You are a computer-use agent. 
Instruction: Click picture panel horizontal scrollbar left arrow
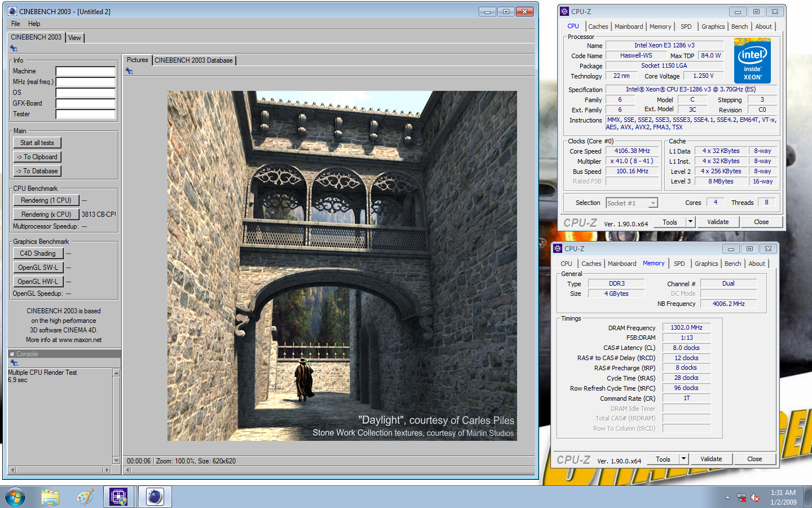click(127, 470)
